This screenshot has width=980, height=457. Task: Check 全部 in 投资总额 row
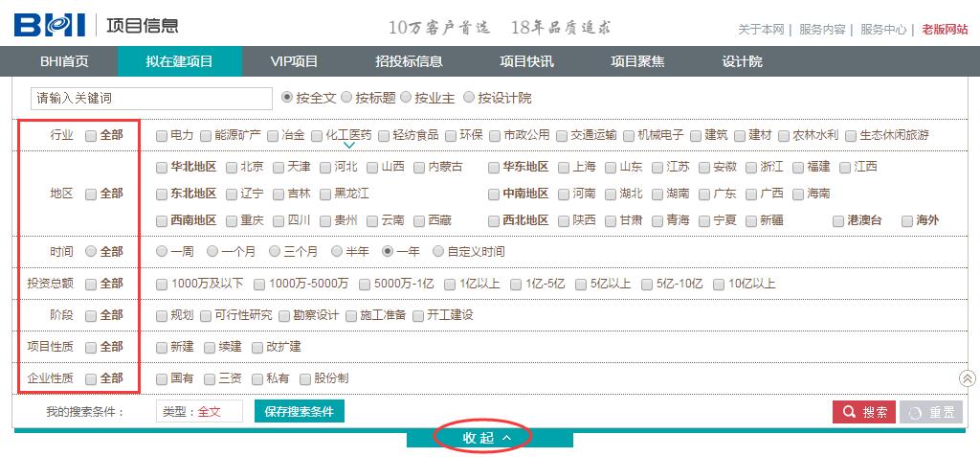coord(91,284)
